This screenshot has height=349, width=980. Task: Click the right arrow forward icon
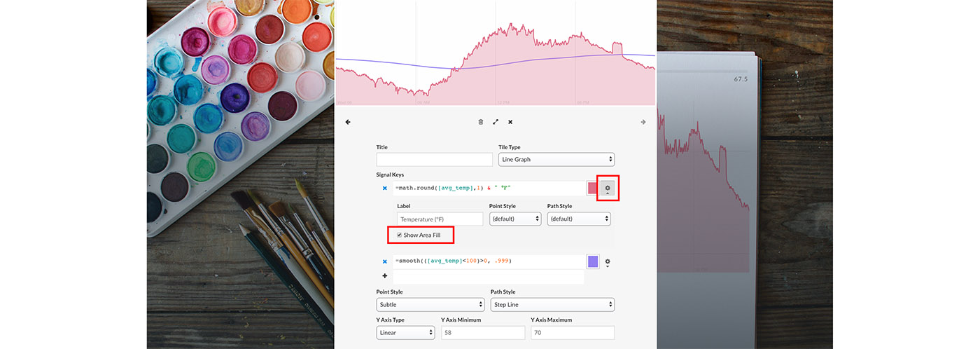tap(643, 122)
